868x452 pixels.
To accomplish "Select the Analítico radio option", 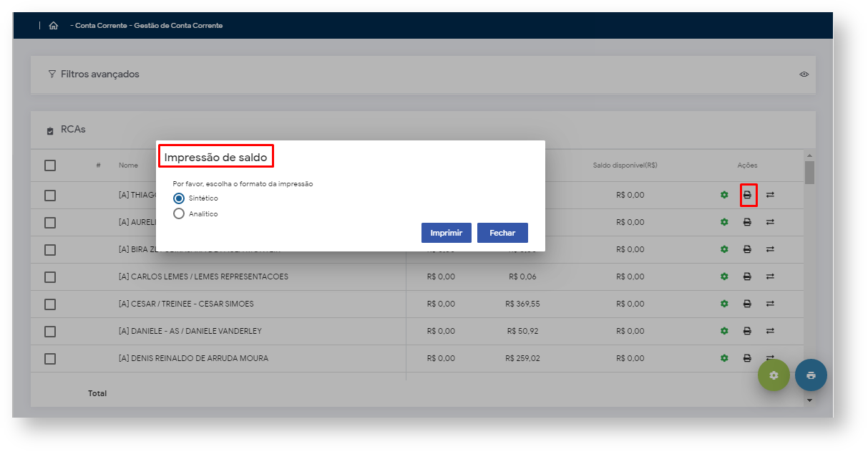I will 179,213.
